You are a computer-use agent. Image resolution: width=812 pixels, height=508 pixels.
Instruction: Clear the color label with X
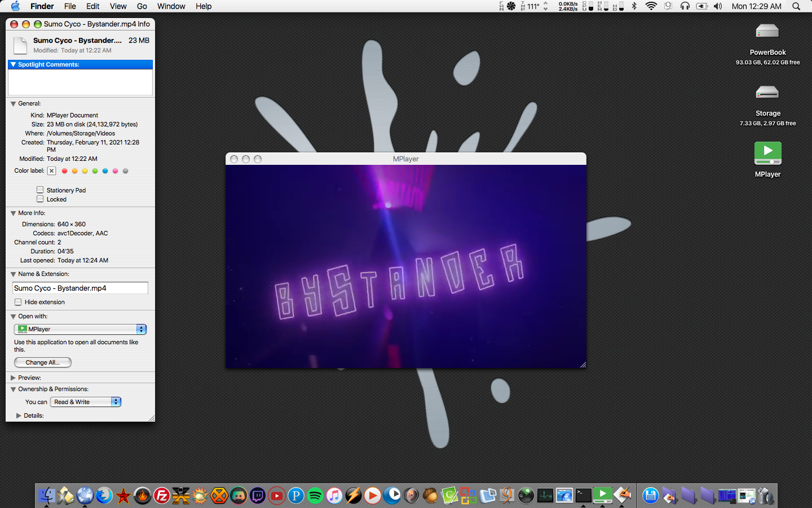[51, 171]
